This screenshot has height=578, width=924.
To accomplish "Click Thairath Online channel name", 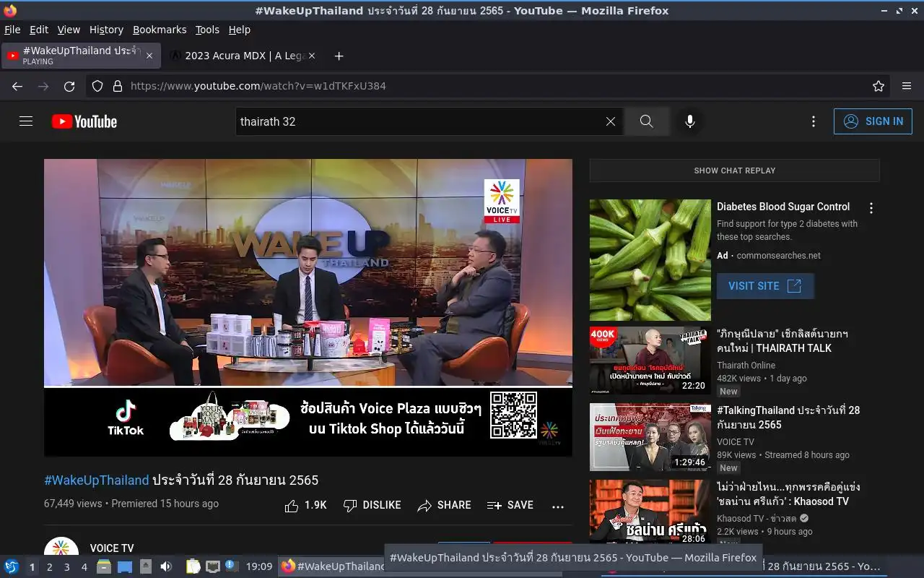I will (x=746, y=366).
